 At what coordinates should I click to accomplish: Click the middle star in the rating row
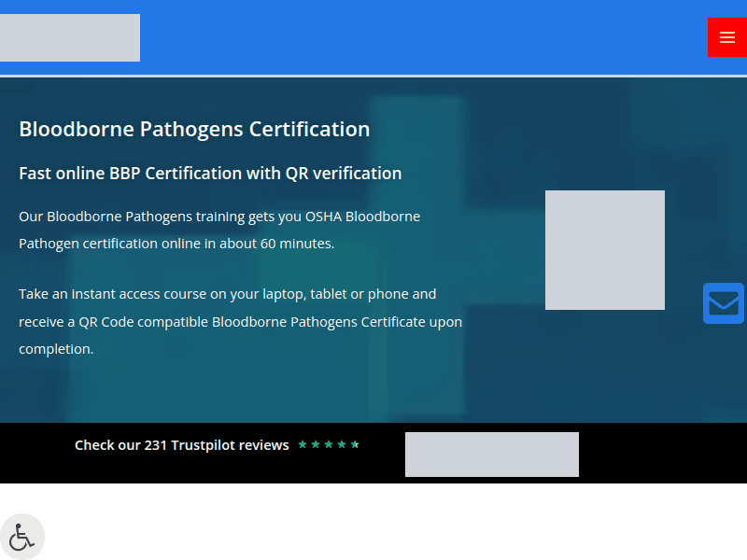click(329, 444)
